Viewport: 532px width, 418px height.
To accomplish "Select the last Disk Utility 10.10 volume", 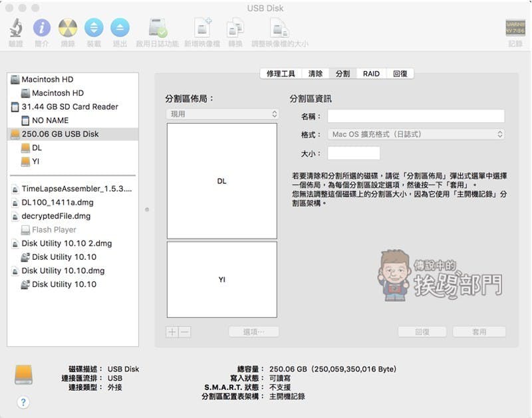I will click(x=72, y=284).
